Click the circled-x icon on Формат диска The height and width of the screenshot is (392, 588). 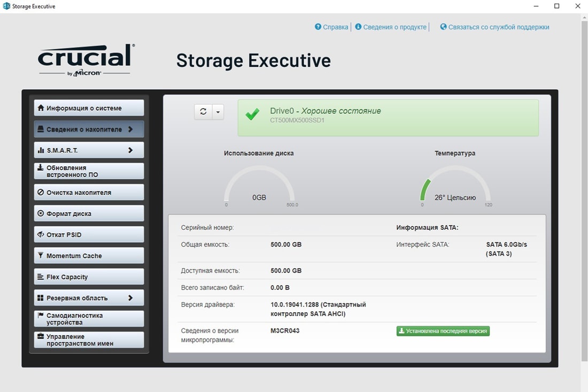(41, 213)
